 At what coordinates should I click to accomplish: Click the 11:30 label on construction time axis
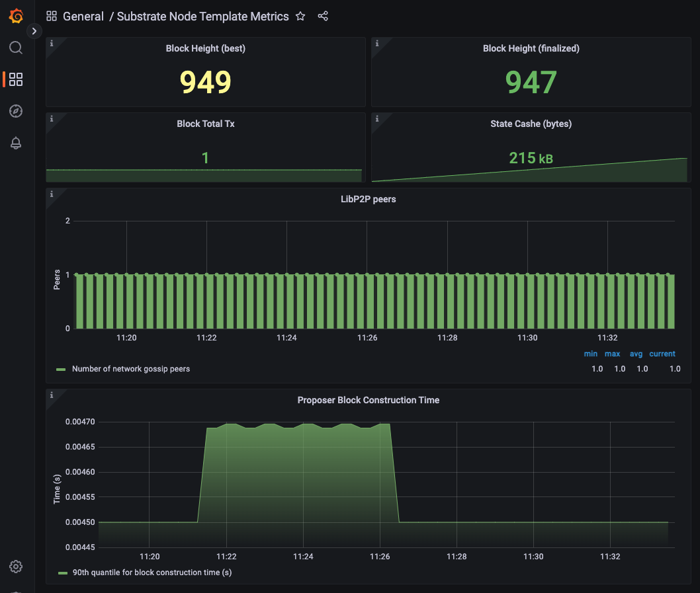tap(533, 557)
